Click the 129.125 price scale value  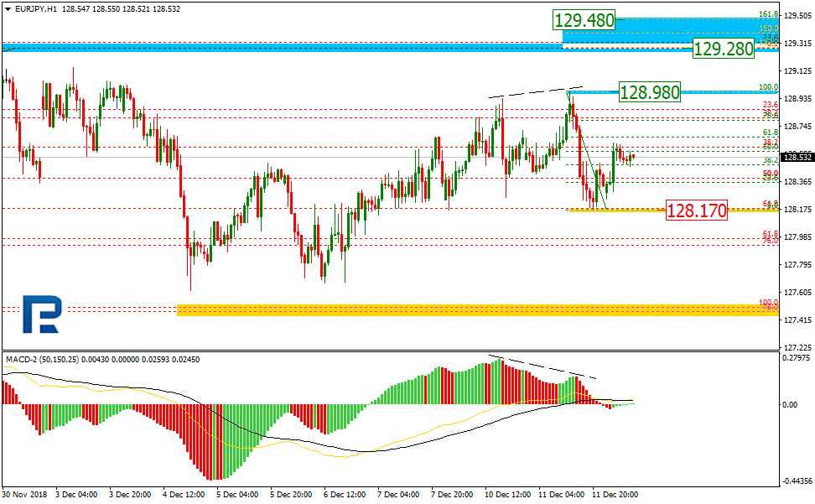click(797, 70)
